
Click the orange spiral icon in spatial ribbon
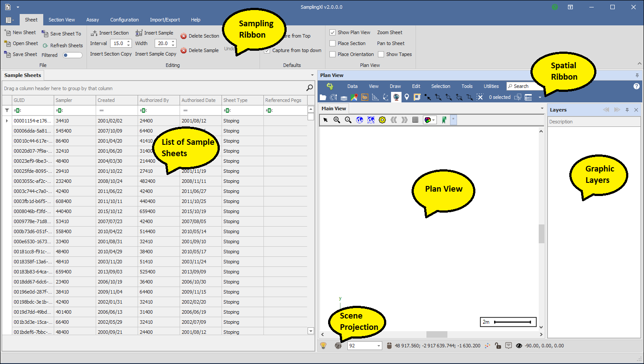tap(365, 97)
